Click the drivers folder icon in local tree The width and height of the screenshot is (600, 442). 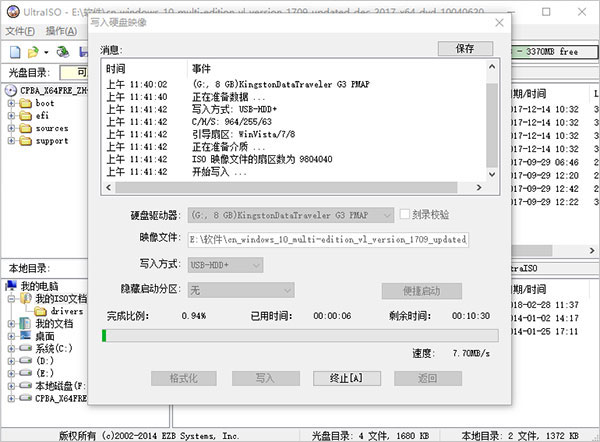pyautogui.click(x=41, y=311)
